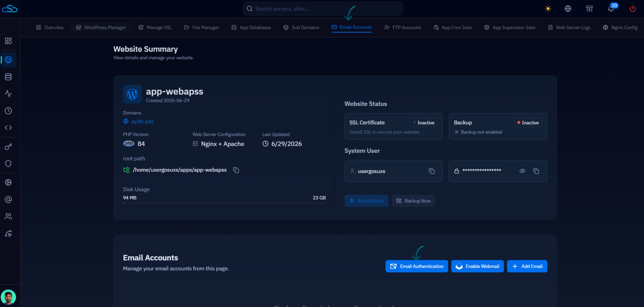Open the App Cron Jobs tab
The width and height of the screenshot is (644, 307).
coord(453,27)
